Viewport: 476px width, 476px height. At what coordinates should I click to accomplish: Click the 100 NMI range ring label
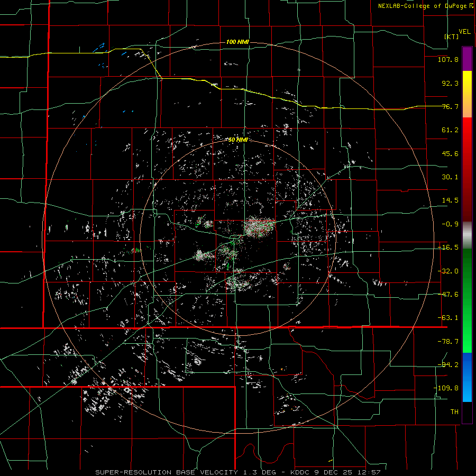237,42
